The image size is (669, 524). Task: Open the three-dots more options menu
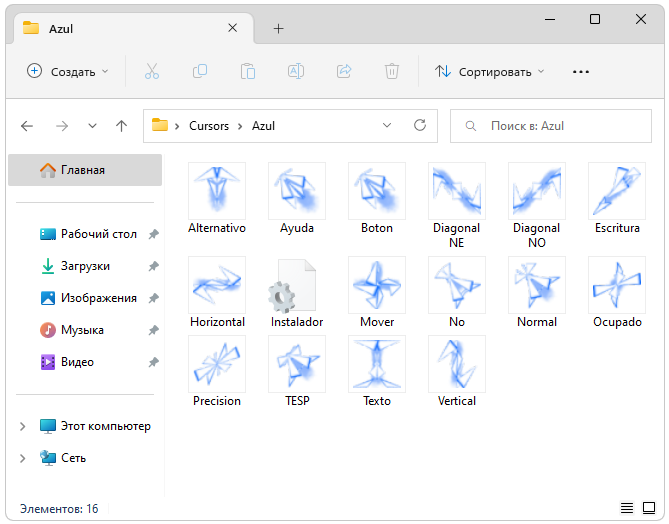pos(581,71)
